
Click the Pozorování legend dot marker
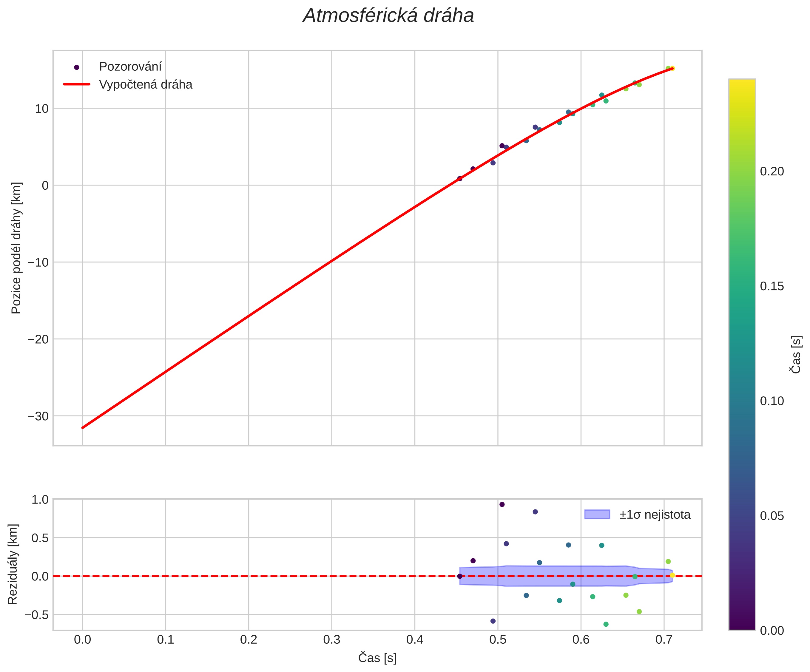pyautogui.click(x=76, y=67)
